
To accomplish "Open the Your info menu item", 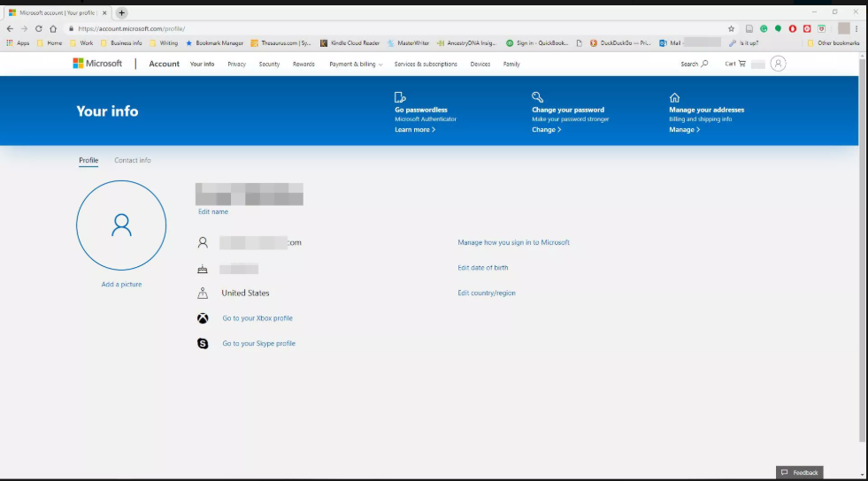I will coord(202,65).
